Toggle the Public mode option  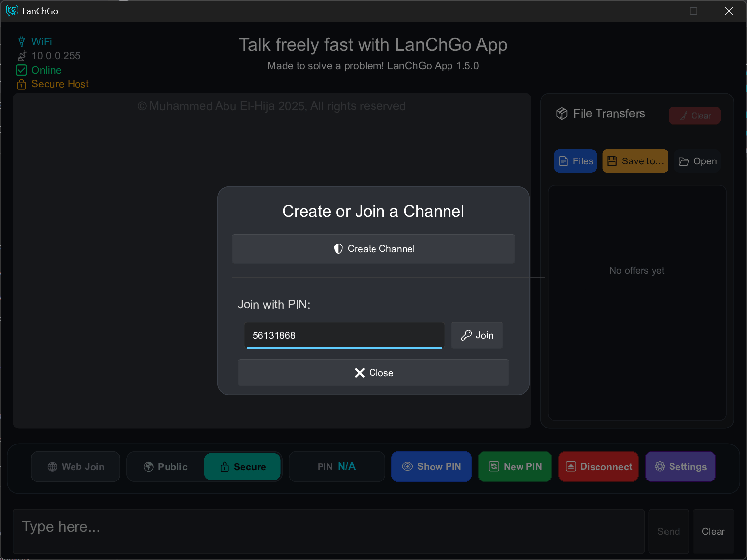166,467
